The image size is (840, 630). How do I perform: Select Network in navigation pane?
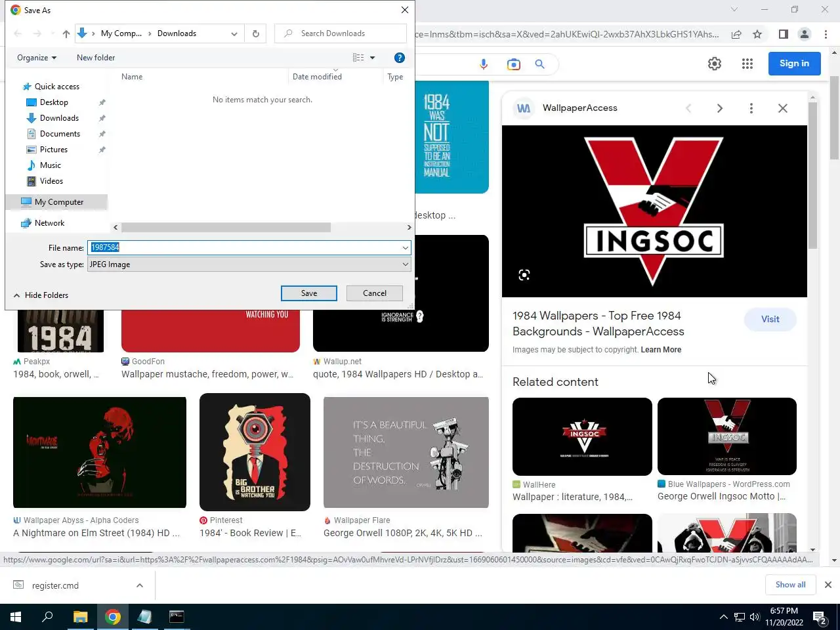coord(43,223)
